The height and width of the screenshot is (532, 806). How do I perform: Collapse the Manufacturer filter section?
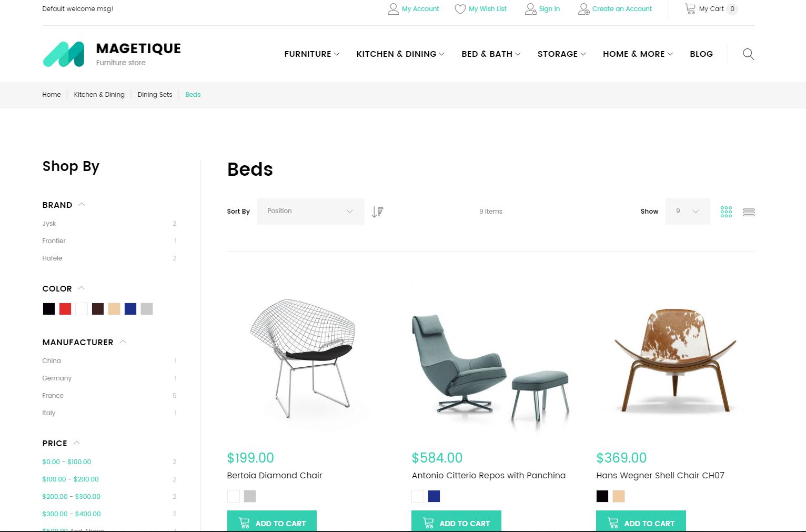(x=123, y=342)
